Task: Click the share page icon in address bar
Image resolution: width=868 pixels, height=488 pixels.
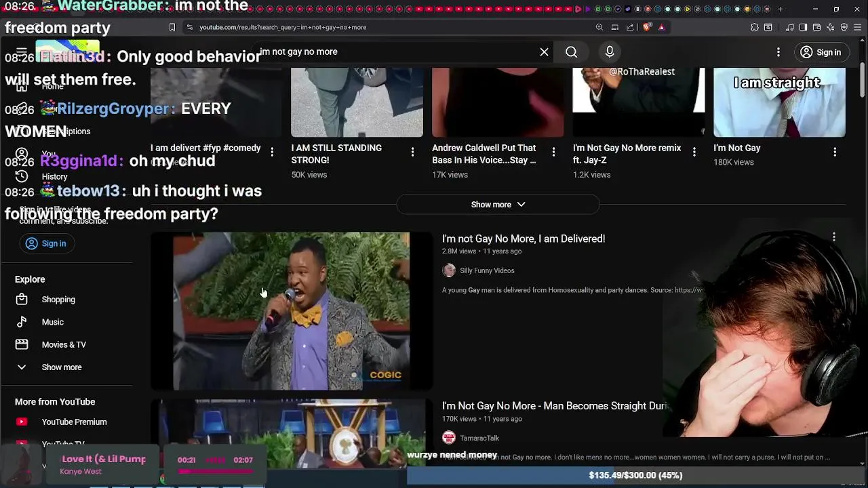Action: coord(630,27)
